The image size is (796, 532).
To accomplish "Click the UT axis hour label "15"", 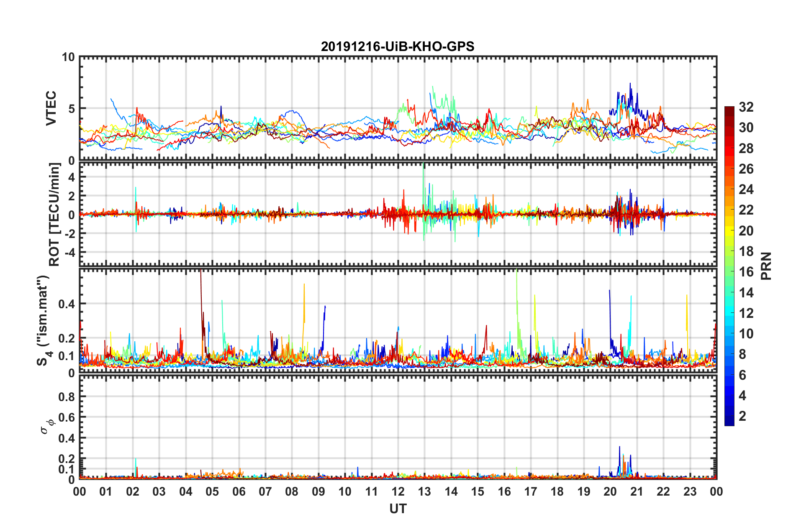I will pyautogui.click(x=478, y=491).
